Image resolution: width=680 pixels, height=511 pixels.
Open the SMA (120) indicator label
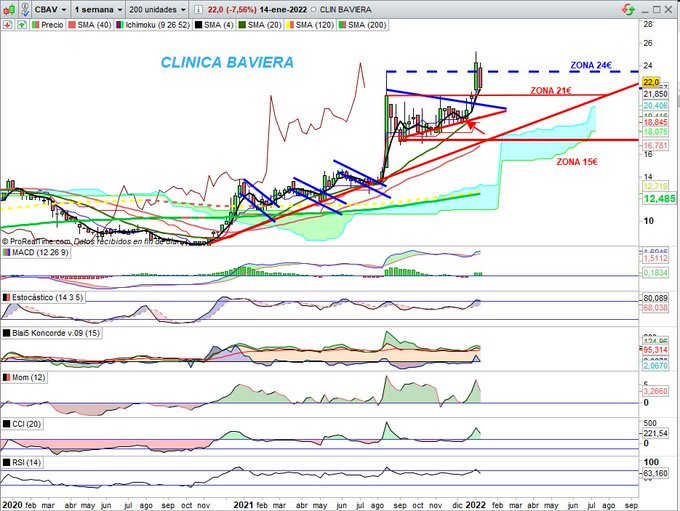pyautogui.click(x=310, y=25)
